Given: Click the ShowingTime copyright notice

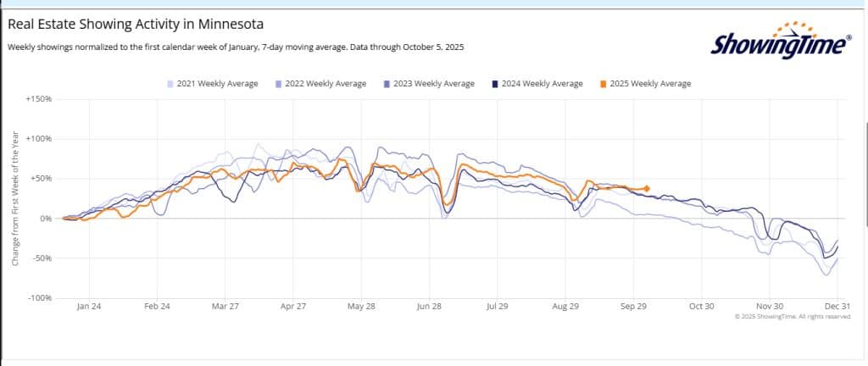Looking at the screenshot, I should (793, 317).
